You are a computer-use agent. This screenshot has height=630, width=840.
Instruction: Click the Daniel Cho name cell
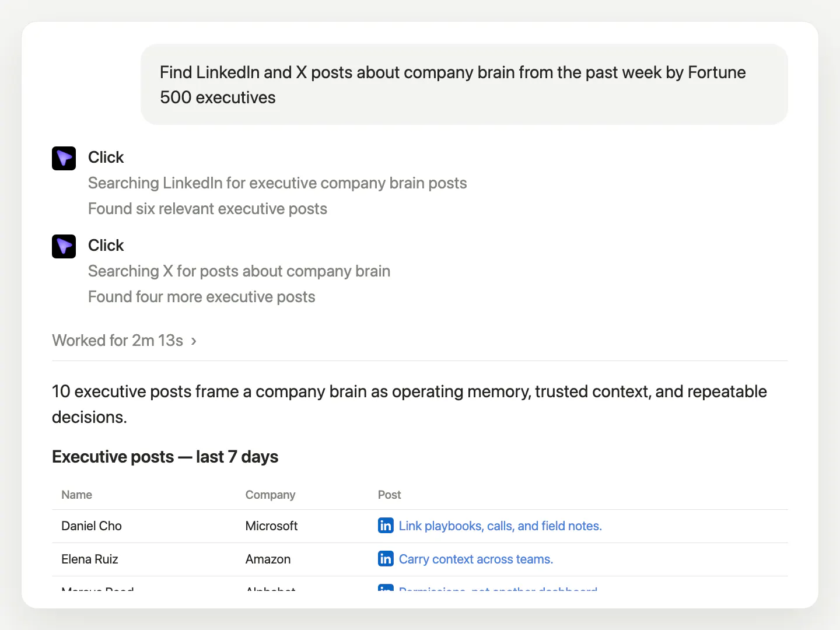pos(92,526)
